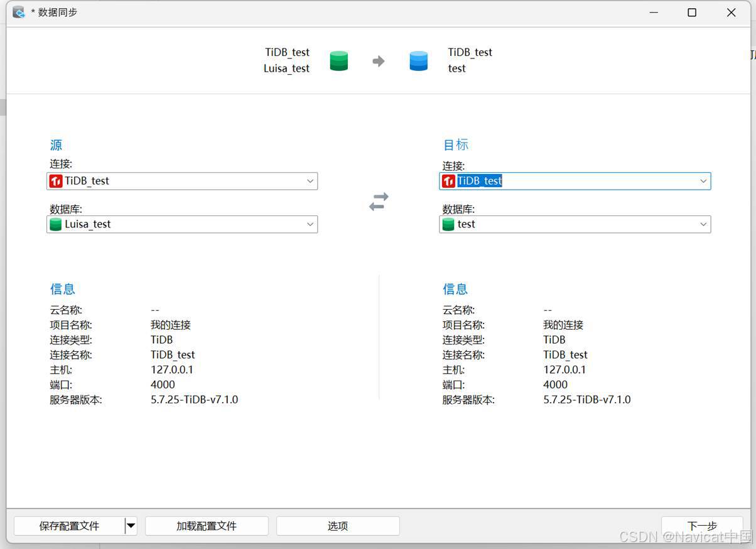Click target port value 4000
This screenshot has width=756, height=549.
pos(556,384)
